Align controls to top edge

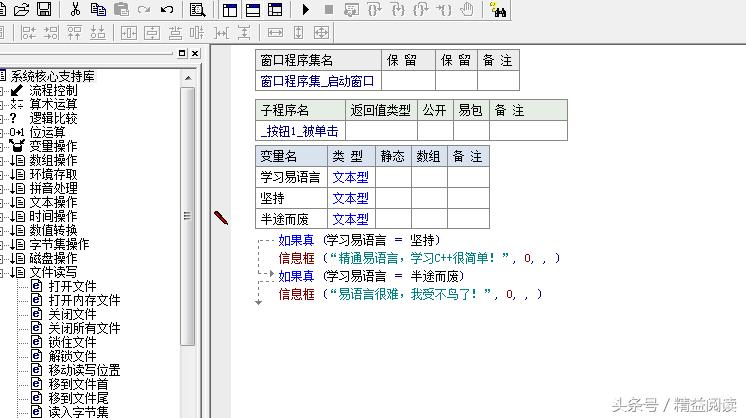pyautogui.click(x=74, y=33)
